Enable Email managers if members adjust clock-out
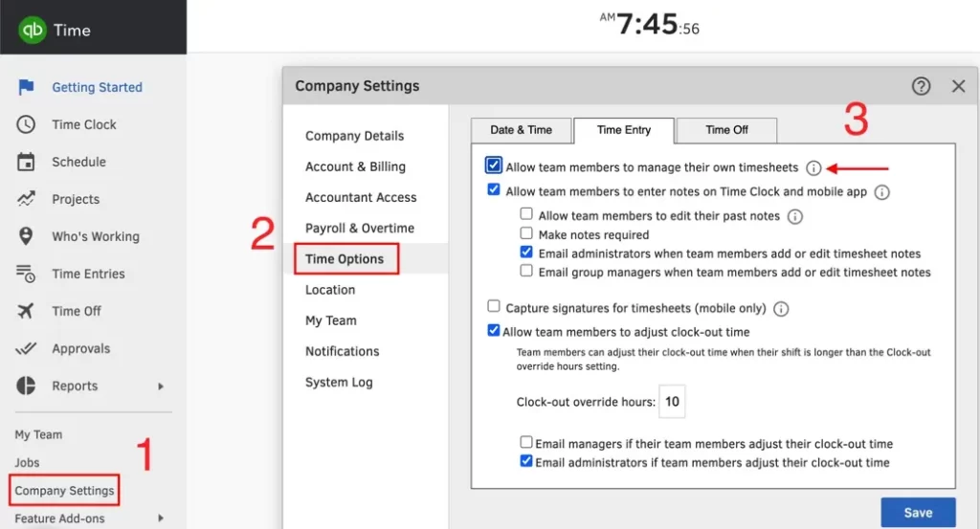980x529 pixels. (526, 442)
